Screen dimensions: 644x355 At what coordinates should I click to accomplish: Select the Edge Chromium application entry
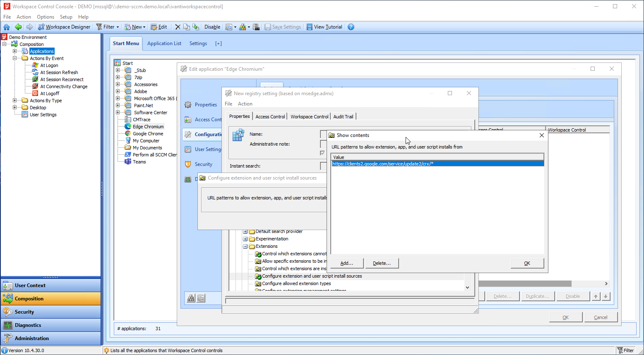(148, 127)
